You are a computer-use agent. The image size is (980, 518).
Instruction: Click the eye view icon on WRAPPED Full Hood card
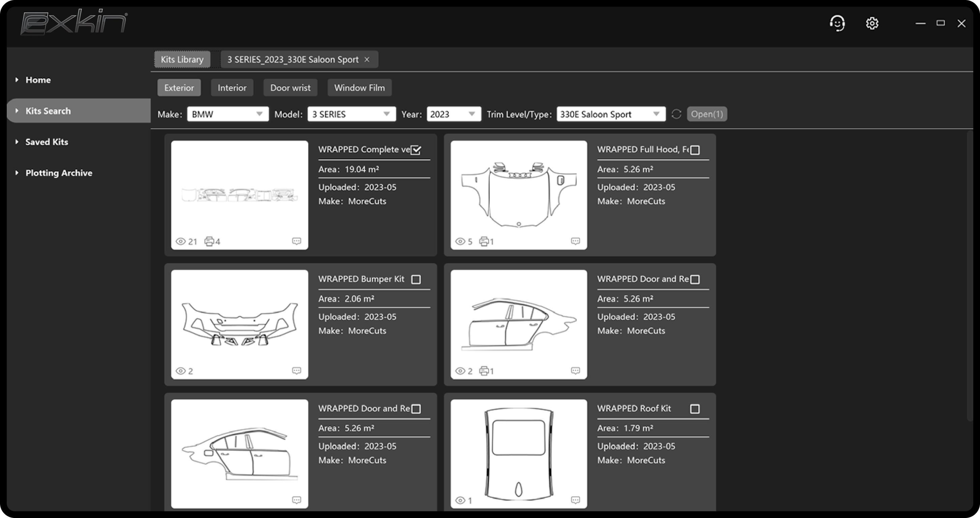pyautogui.click(x=460, y=241)
